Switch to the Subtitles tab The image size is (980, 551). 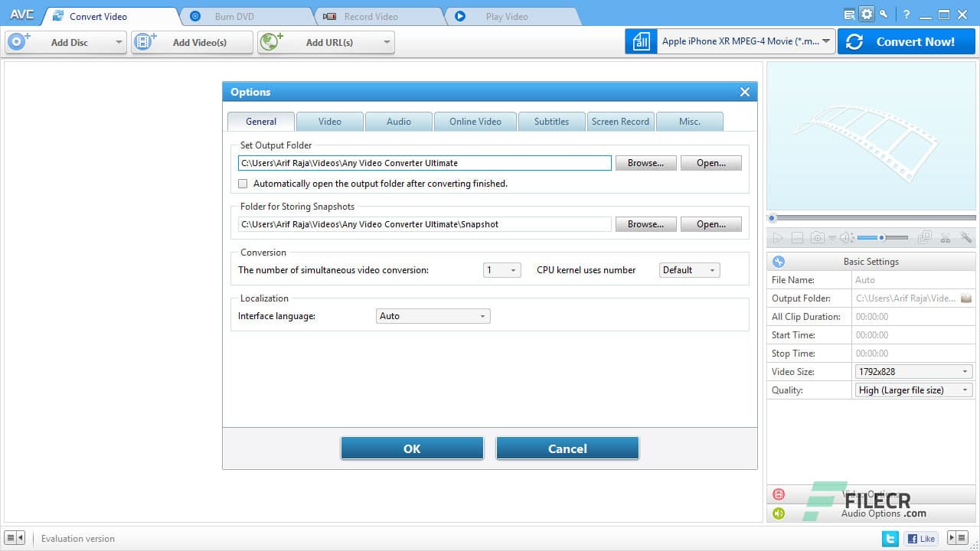pyautogui.click(x=551, y=121)
